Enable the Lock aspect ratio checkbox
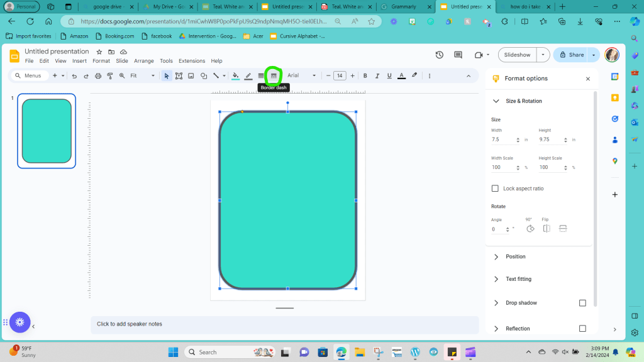Screen dimensions: 644x362 click(x=495, y=189)
